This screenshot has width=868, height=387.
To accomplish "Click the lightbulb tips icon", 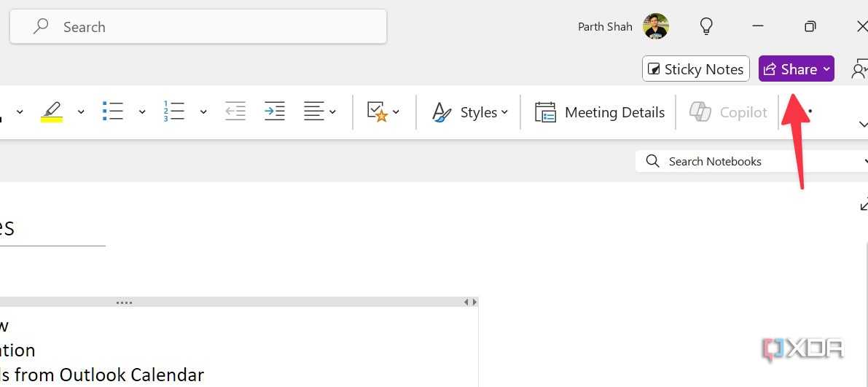I will point(706,26).
